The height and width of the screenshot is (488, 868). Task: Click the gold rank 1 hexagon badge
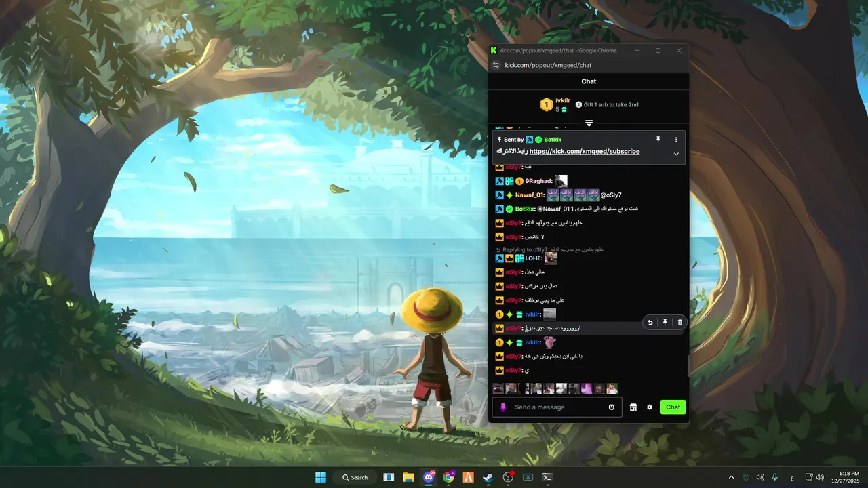tap(546, 105)
